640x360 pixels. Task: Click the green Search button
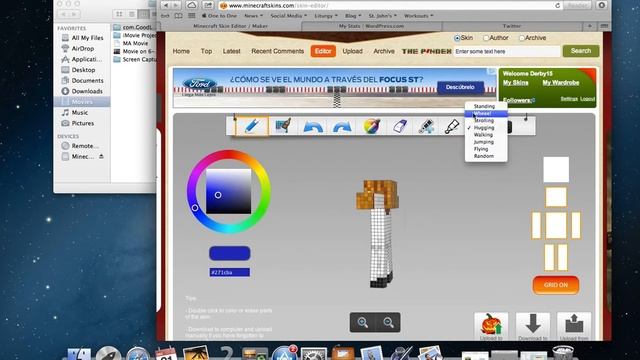point(581,51)
